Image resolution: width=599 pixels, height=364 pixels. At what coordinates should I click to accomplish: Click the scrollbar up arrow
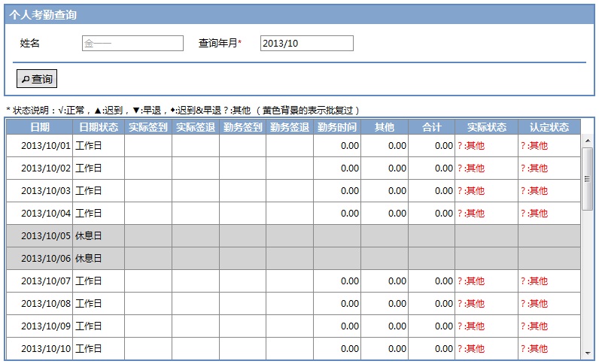tap(587, 140)
